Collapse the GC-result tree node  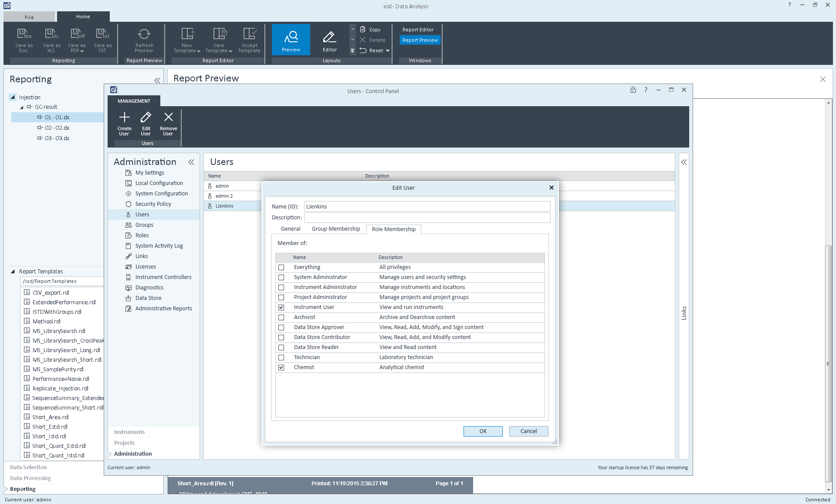coord(22,107)
